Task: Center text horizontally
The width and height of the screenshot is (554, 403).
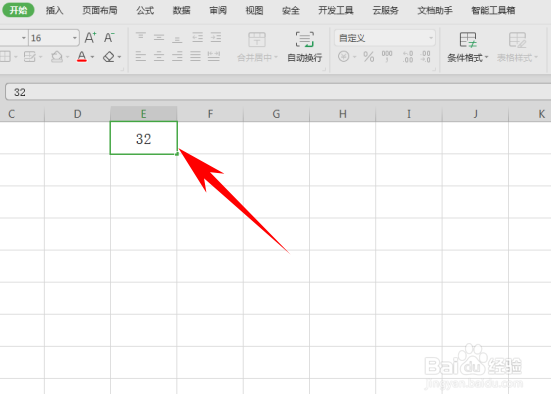Action: tap(159, 56)
